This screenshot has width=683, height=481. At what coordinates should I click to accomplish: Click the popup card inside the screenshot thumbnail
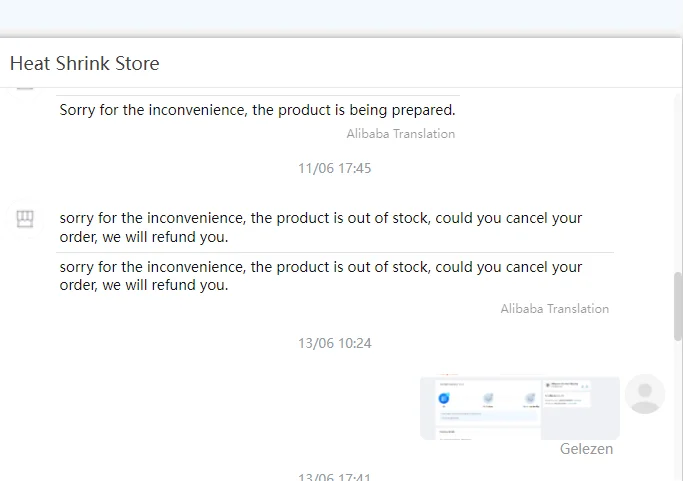(567, 393)
